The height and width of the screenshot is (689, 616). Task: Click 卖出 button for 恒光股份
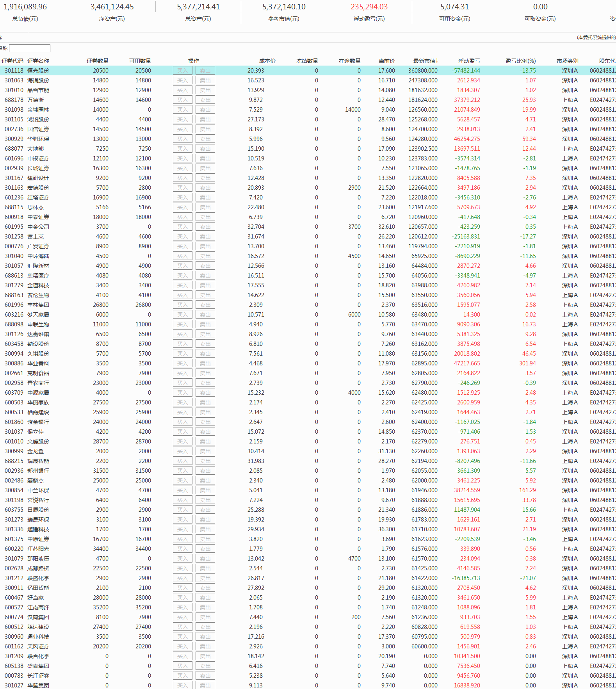click(x=205, y=71)
